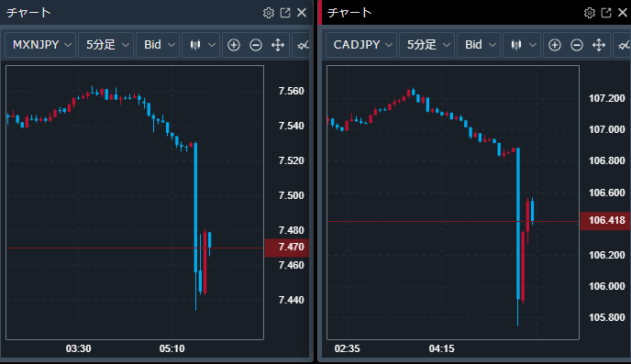The width and height of the screenshot is (631, 364).
Task: Close the MXNJPY chart panel
Action: pos(302,13)
